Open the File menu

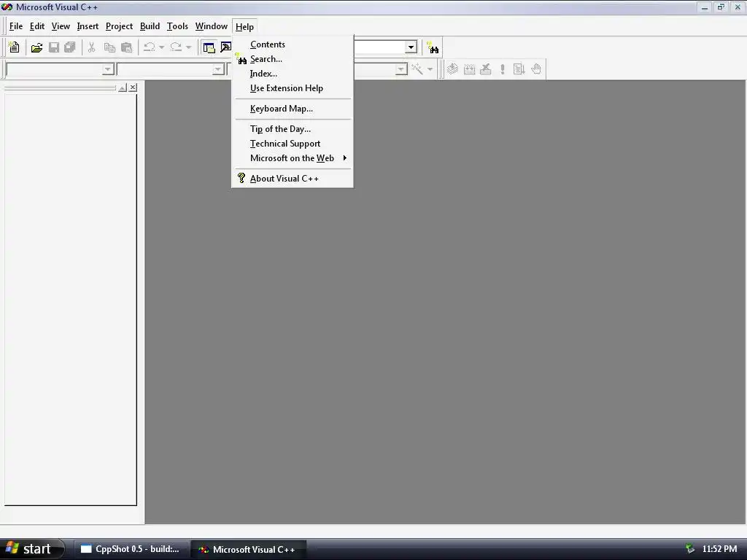(x=16, y=27)
